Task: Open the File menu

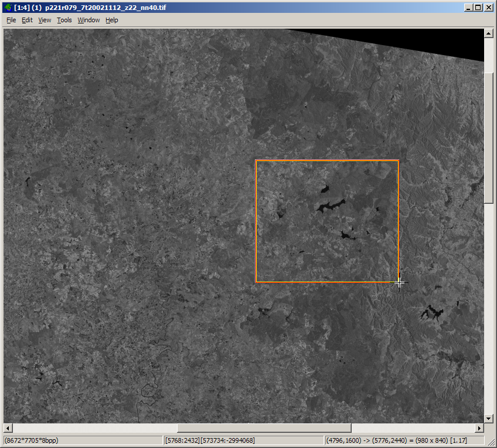Action: [x=11, y=20]
